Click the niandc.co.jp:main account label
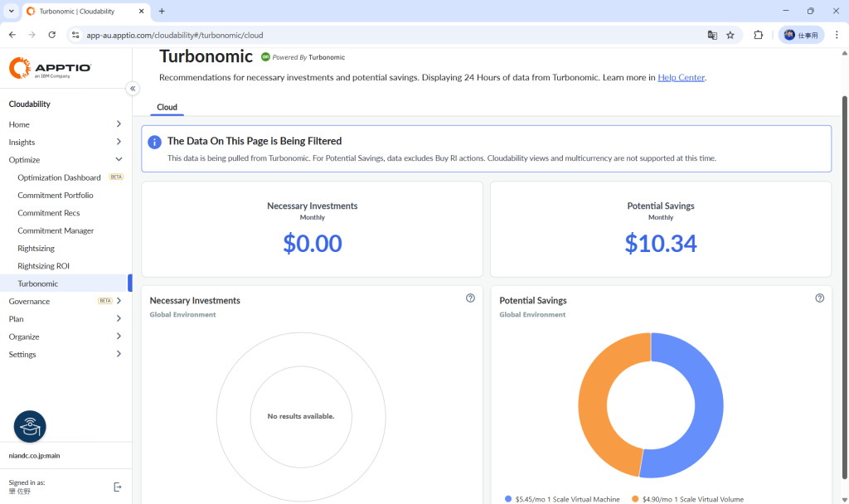The height and width of the screenshot is (504, 849). pyautogui.click(x=34, y=456)
